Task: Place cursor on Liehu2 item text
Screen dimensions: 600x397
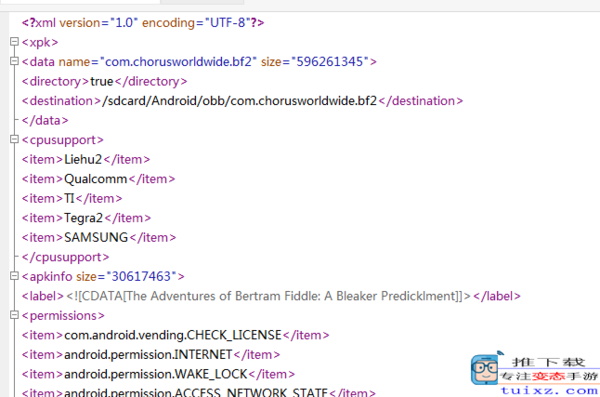Action: (x=83, y=159)
